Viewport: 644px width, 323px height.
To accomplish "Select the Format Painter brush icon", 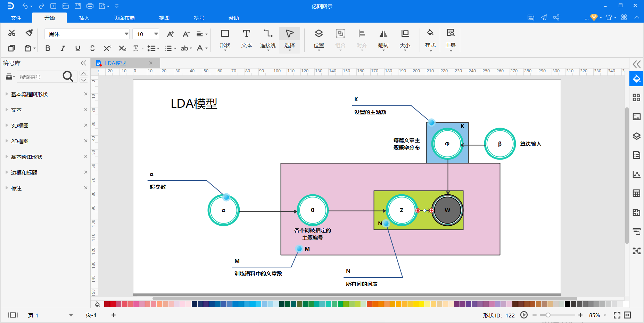I will pyautogui.click(x=30, y=33).
